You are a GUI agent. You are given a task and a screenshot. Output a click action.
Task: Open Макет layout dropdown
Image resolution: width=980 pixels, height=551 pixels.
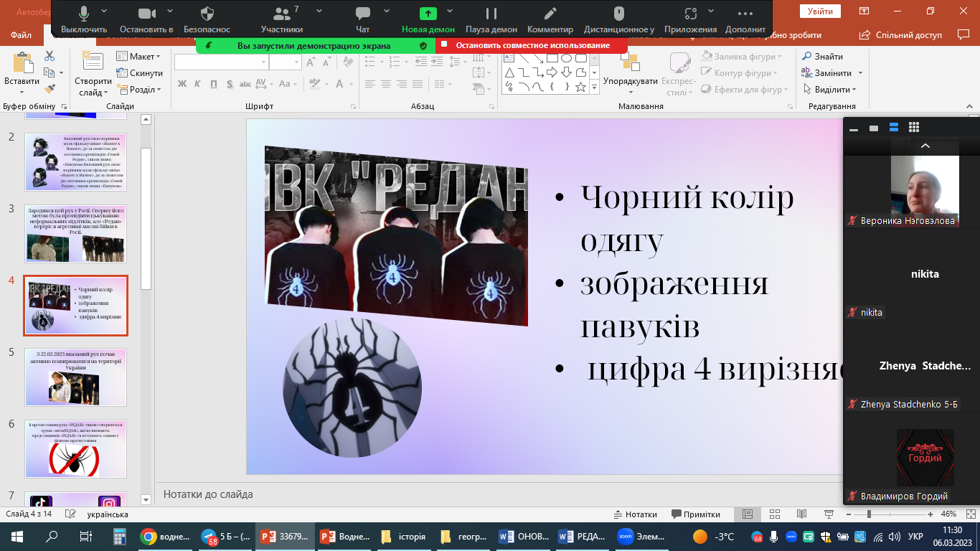(x=139, y=57)
